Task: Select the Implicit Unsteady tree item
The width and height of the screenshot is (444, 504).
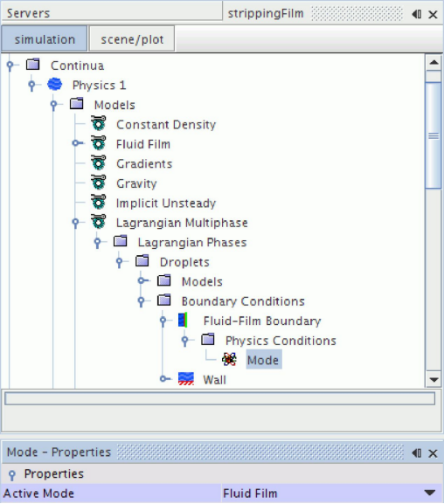Action: coord(166,204)
